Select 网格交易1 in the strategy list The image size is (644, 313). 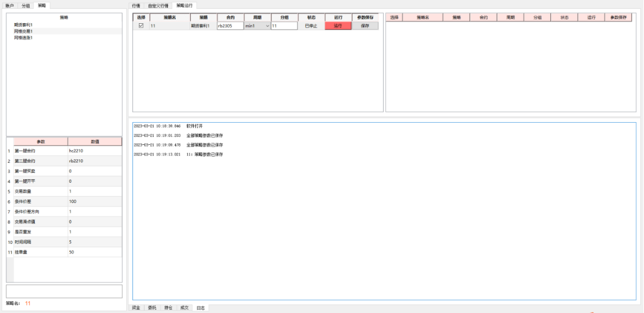pos(23,31)
